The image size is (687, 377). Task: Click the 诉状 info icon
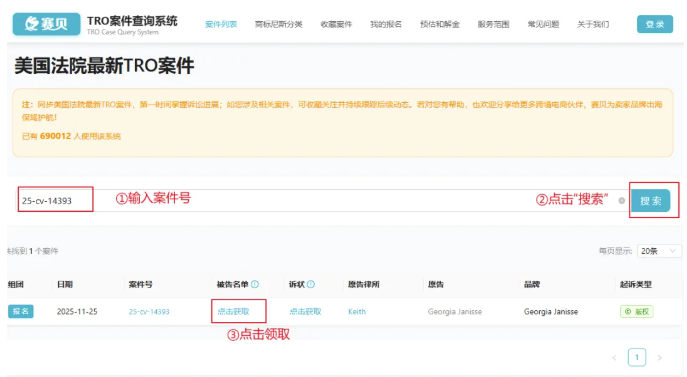(x=311, y=285)
